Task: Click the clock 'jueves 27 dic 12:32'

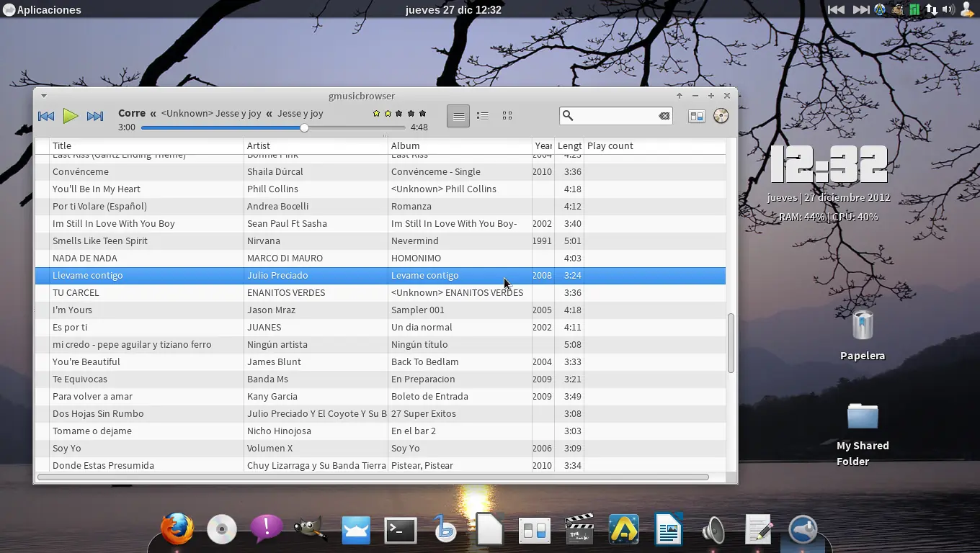Action: coord(453,10)
